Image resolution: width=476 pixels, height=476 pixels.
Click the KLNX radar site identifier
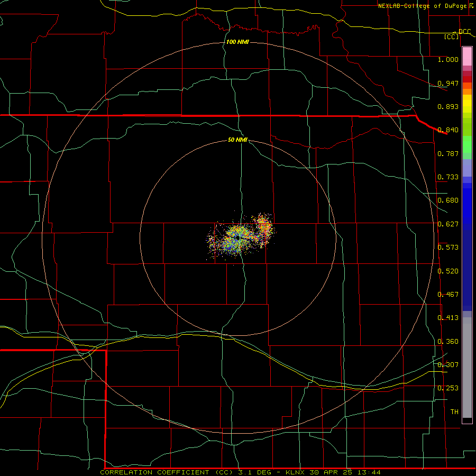point(296,472)
